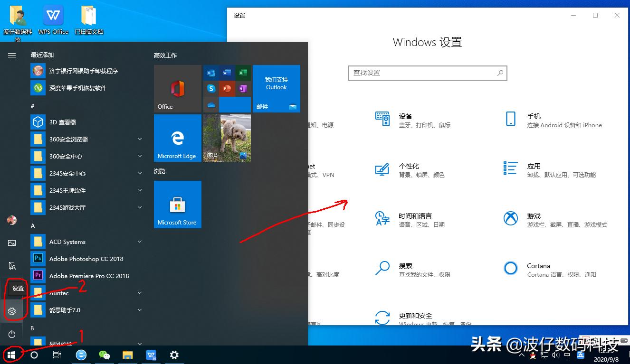Open File Explorer from the taskbar
Screen dimensions: 630x364
(x=127, y=355)
